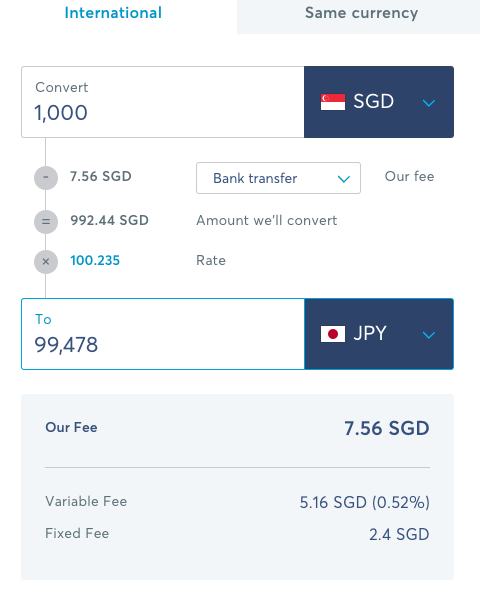The image size is (480, 595).
Task: Click the Our Fee 7.56 SGD total
Action: pyautogui.click(x=387, y=428)
